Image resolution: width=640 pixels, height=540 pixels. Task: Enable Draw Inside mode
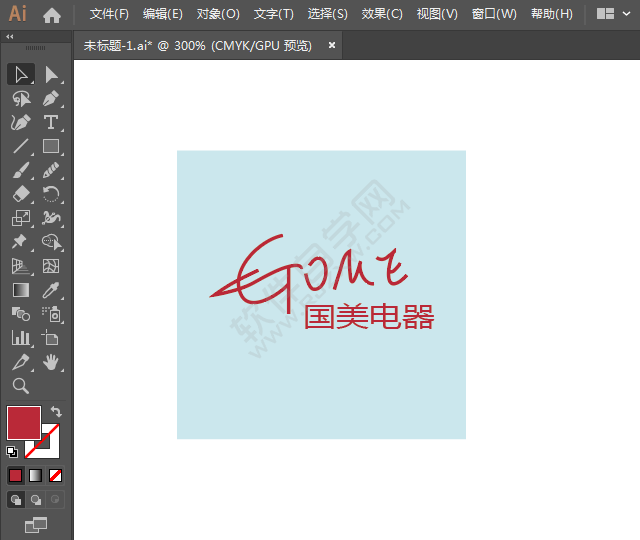pyautogui.click(x=55, y=500)
